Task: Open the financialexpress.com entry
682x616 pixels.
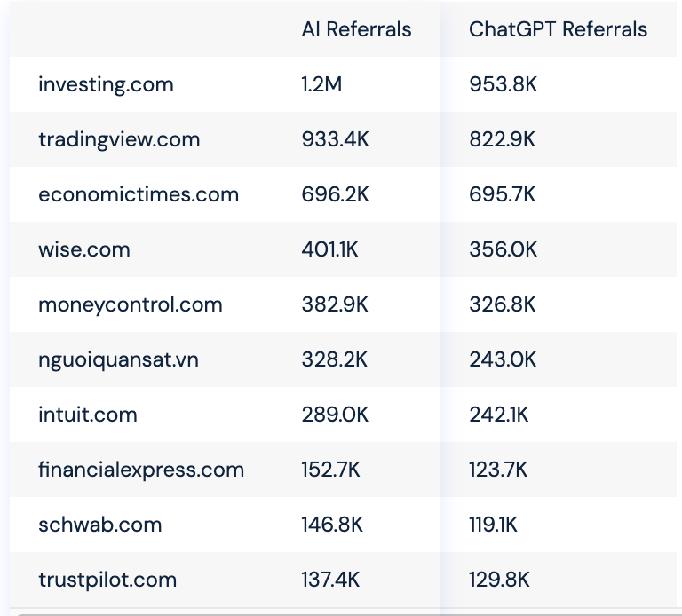Action: (x=141, y=470)
